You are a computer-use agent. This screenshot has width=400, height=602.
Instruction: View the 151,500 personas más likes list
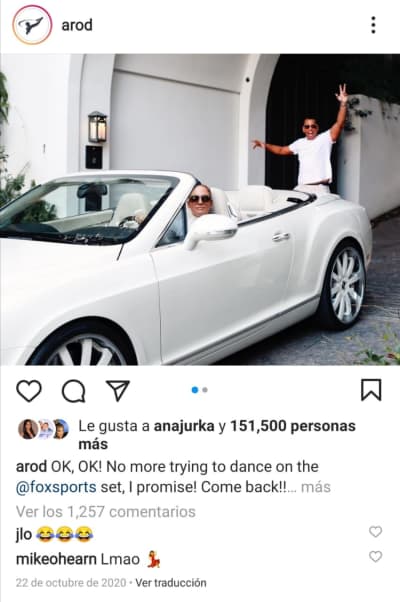[x=217, y=435]
